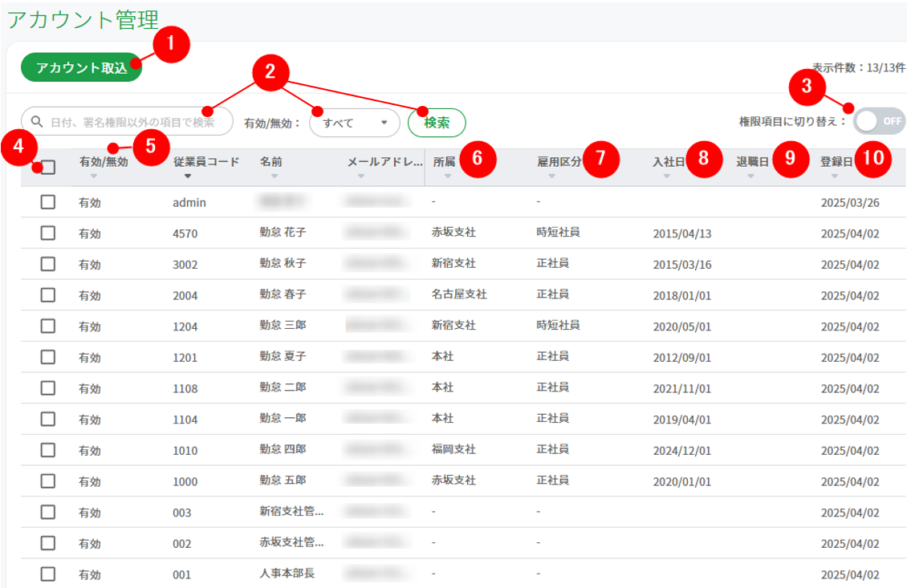Click sort arrow under 退職日 column
The image size is (907, 588).
(x=750, y=176)
